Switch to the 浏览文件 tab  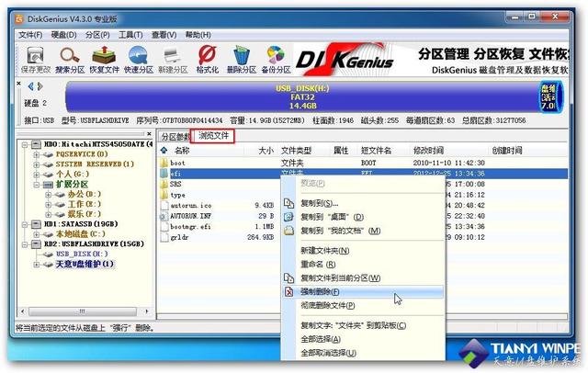tap(213, 136)
